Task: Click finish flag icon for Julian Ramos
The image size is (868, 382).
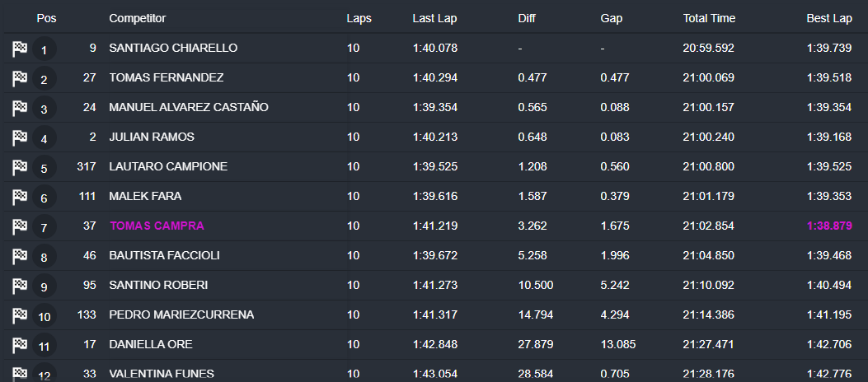Action: click(20, 138)
